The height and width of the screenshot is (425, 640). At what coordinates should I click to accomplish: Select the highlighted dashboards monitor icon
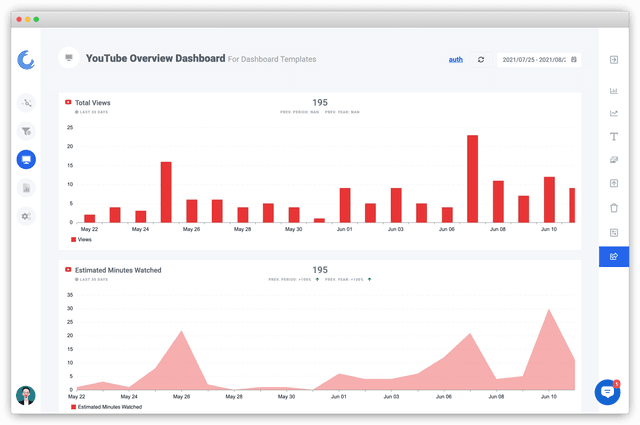pyautogui.click(x=26, y=160)
